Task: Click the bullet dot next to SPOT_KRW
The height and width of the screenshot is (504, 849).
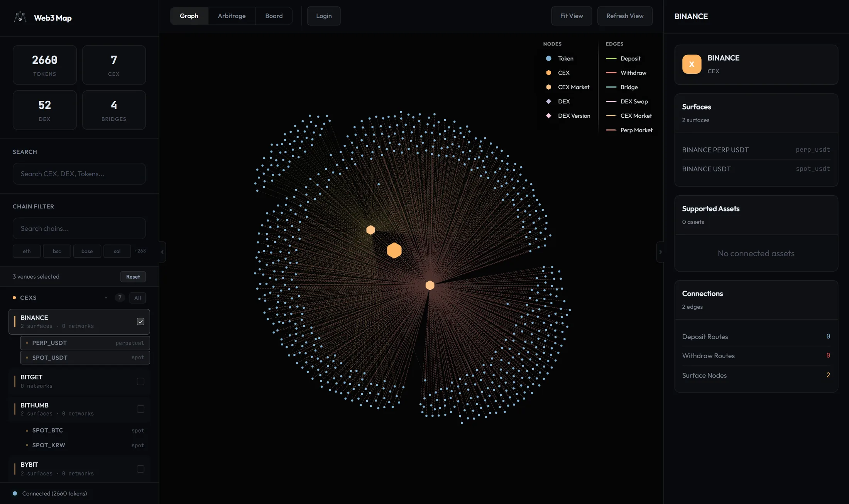Action: (27, 445)
